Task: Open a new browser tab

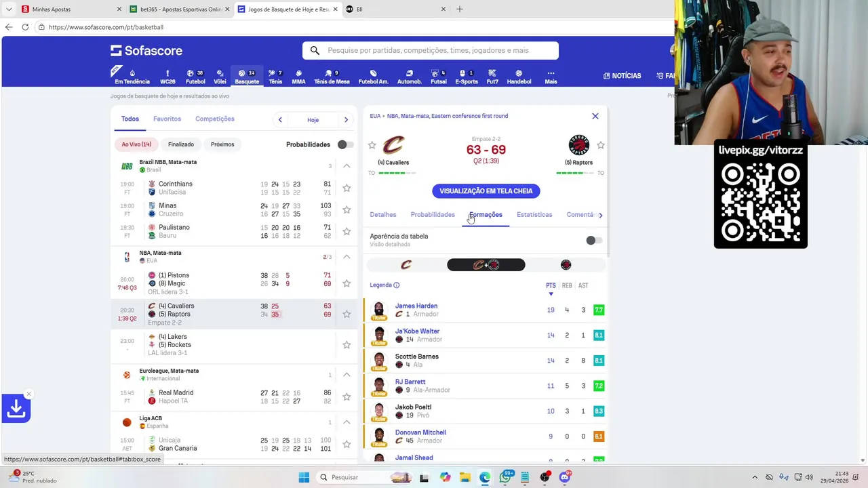Action: pos(460,9)
